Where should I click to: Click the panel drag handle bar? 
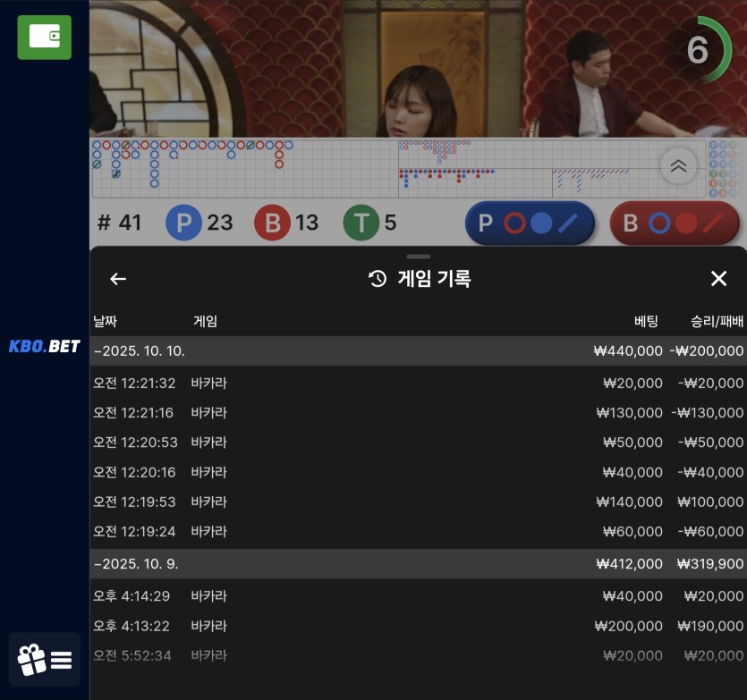coord(418,257)
